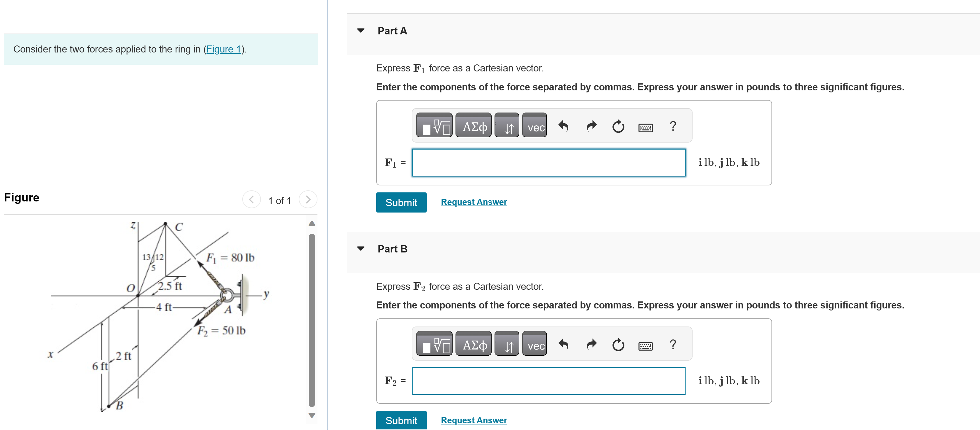Go to previous figure arrow

click(251, 200)
